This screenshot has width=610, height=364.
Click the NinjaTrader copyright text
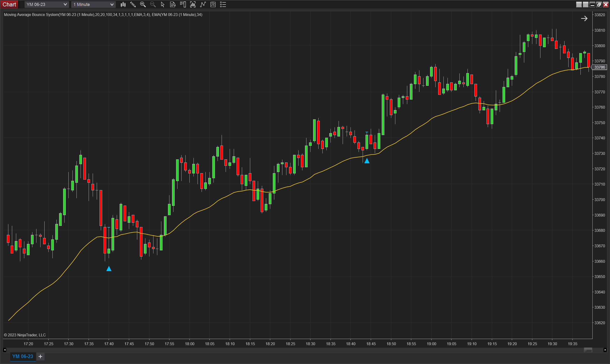pos(25,335)
